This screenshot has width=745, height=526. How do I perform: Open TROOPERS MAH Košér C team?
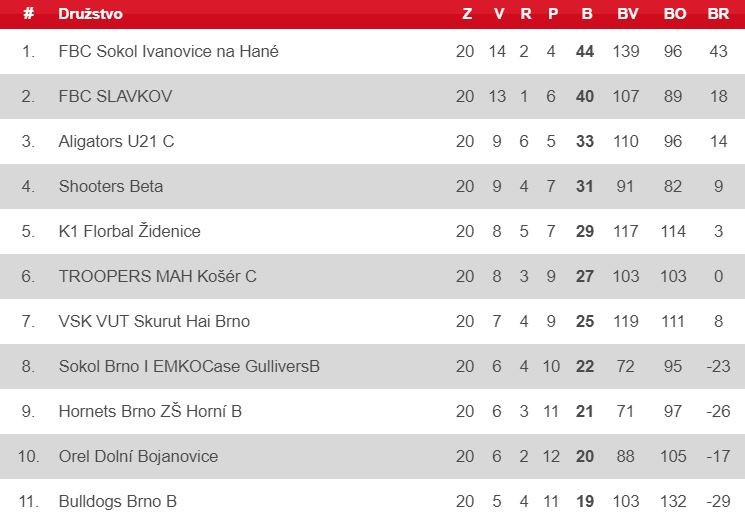point(157,276)
